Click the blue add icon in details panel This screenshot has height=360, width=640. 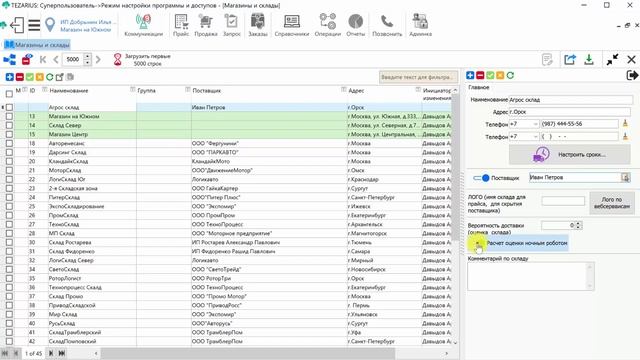[x=470, y=76]
